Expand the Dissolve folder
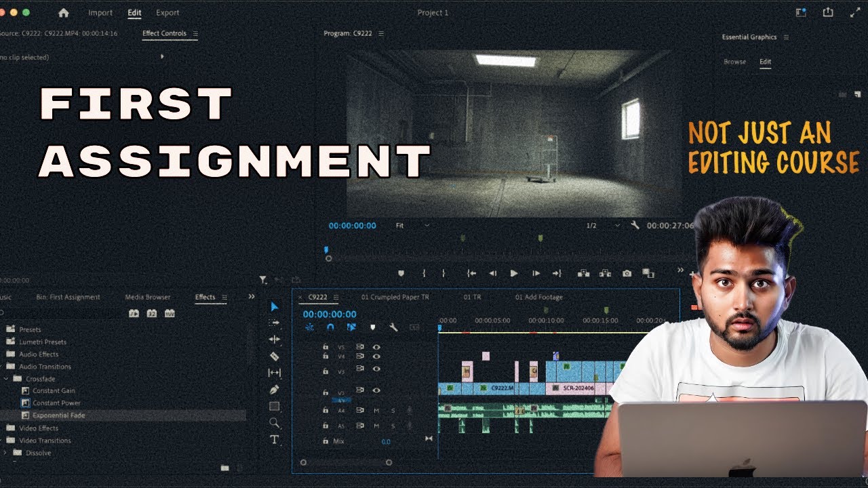Image resolution: width=868 pixels, height=488 pixels. [6, 453]
